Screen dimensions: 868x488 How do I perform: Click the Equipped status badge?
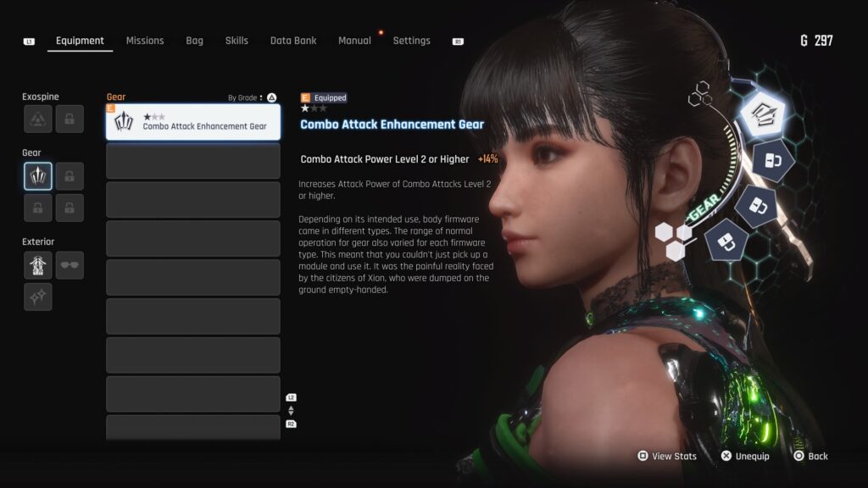pos(324,98)
